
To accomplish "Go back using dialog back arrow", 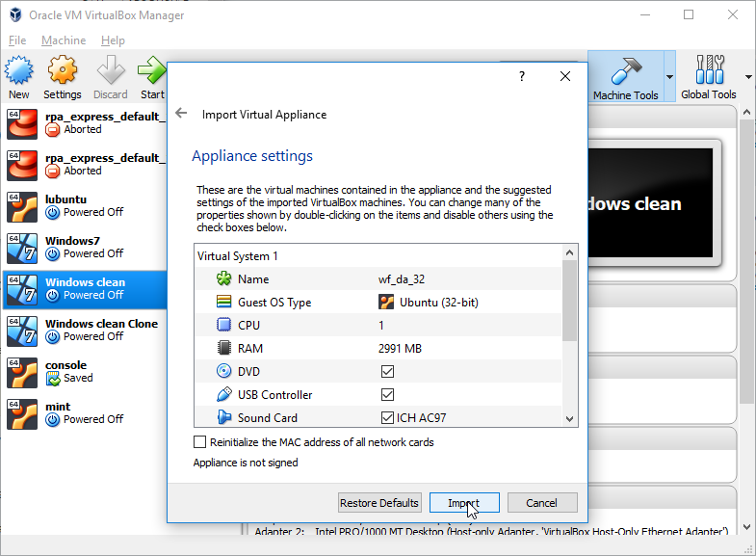I will click(x=181, y=114).
